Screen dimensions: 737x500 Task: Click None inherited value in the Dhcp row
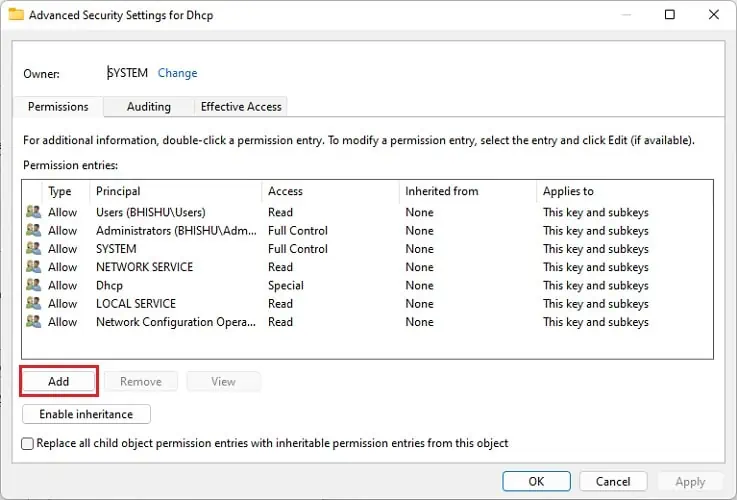(x=419, y=286)
